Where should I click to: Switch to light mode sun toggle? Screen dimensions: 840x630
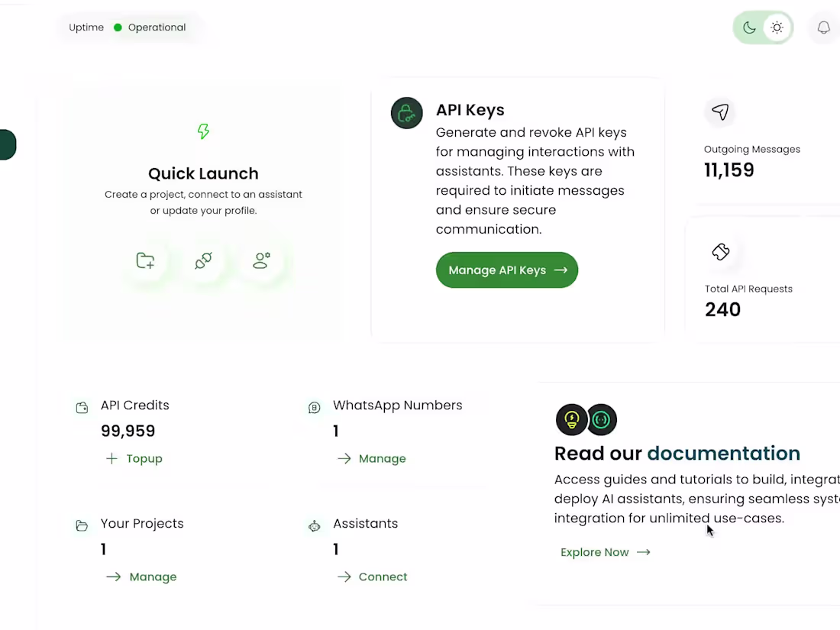(777, 28)
